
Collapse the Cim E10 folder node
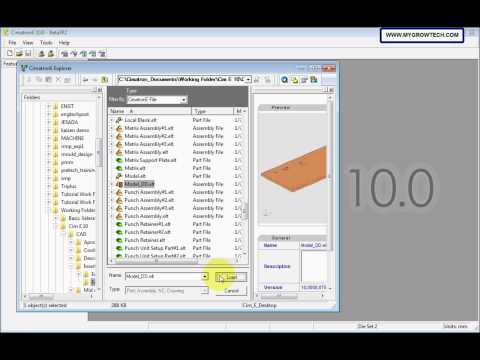pos(56,226)
